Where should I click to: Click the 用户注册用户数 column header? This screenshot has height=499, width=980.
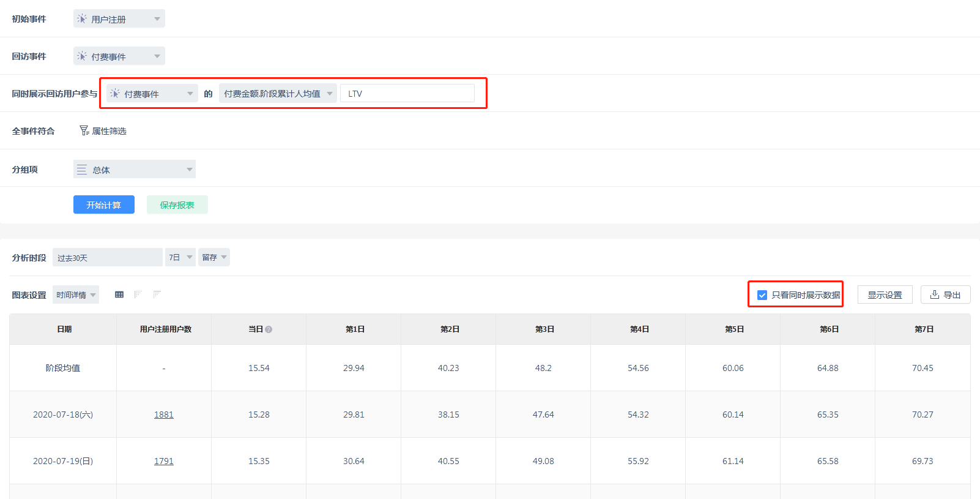point(165,329)
